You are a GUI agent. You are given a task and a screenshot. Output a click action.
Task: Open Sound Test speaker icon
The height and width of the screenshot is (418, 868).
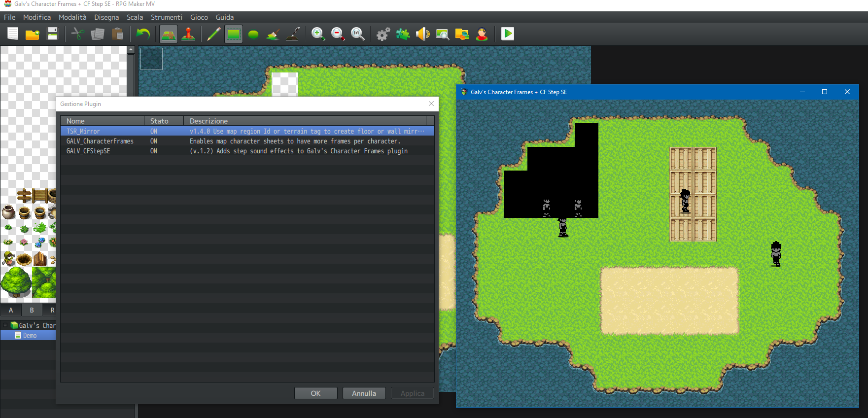tap(423, 34)
